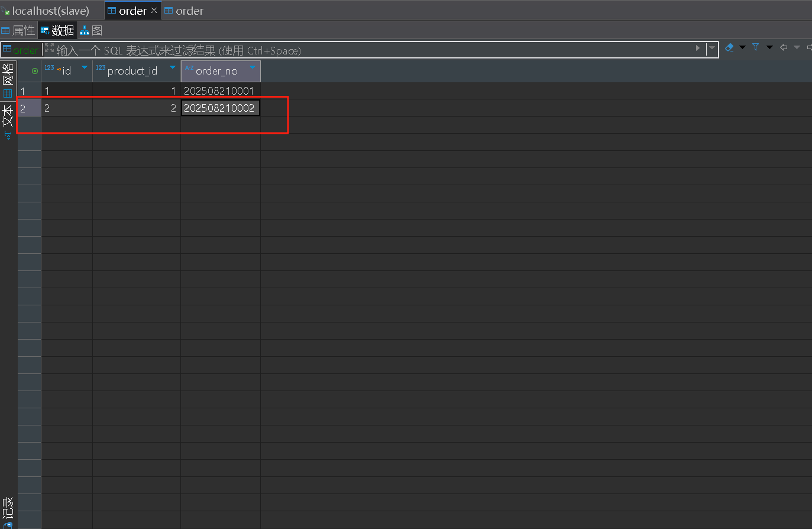Click the green circle icon in grid corner
Viewport: 812px width, 529px height.
[35, 71]
